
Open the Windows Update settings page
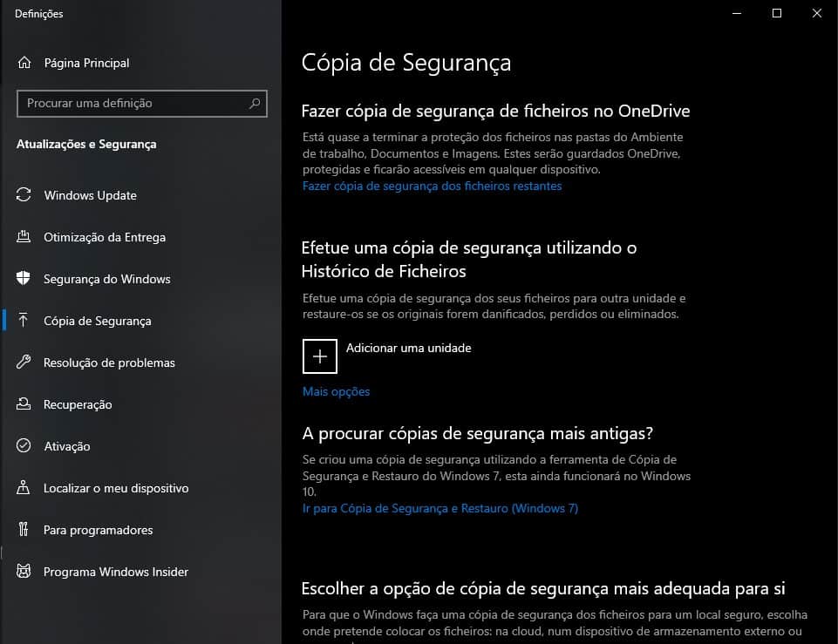90,195
